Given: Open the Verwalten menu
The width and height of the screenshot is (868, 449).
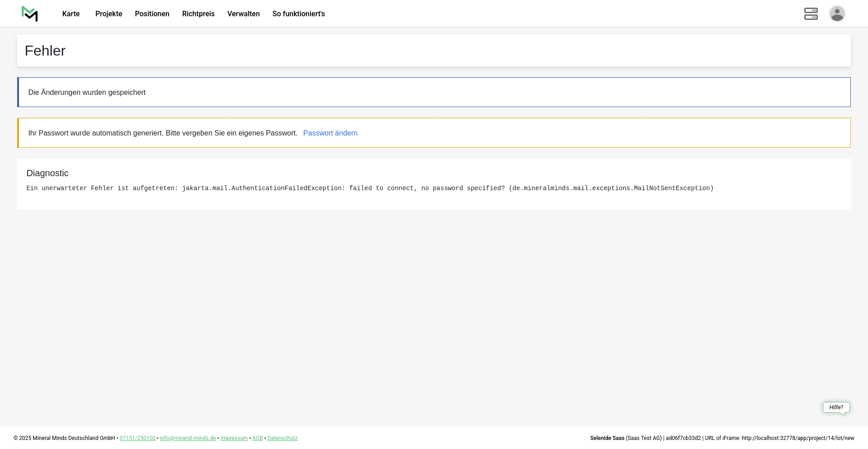Looking at the screenshot, I should pos(243,14).
